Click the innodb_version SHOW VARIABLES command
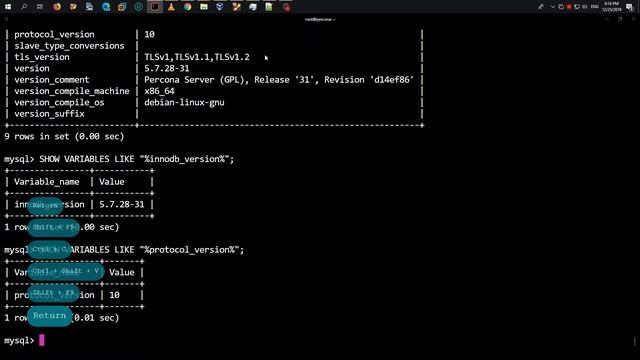Image resolution: width=640 pixels, height=360 pixels. [137, 159]
